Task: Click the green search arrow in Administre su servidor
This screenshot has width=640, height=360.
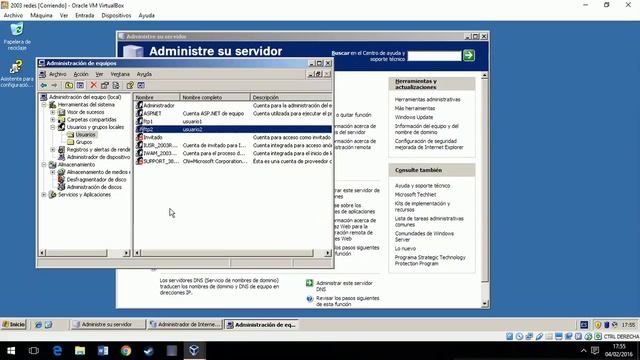Action: tap(469, 55)
